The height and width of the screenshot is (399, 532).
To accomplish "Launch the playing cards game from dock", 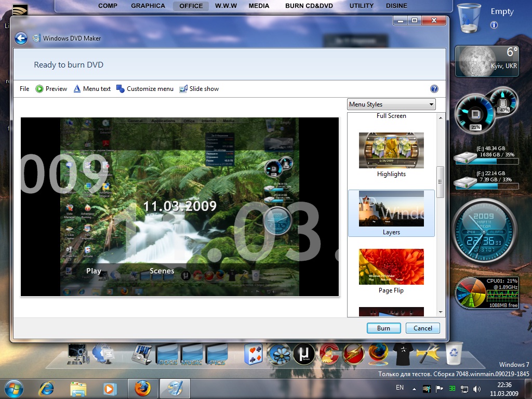I will coord(254,354).
